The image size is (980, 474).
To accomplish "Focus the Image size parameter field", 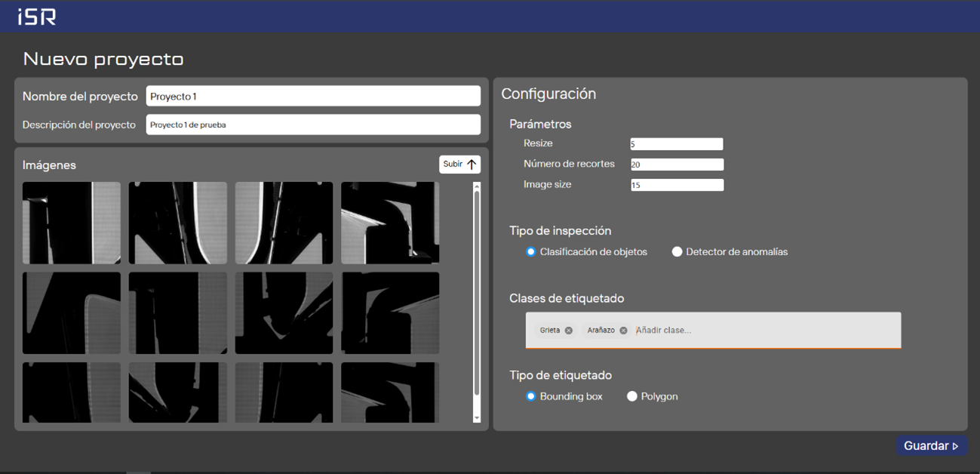I will point(677,185).
